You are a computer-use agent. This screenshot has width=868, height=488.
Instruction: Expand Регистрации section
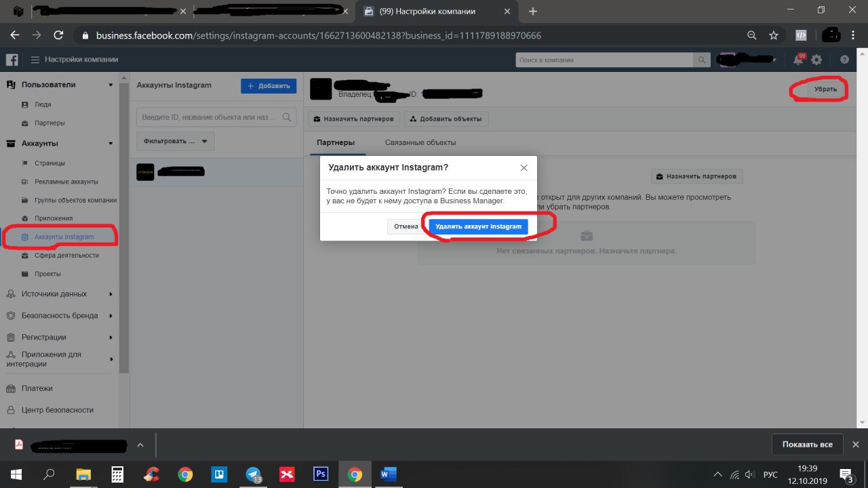[x=111, y=338]
